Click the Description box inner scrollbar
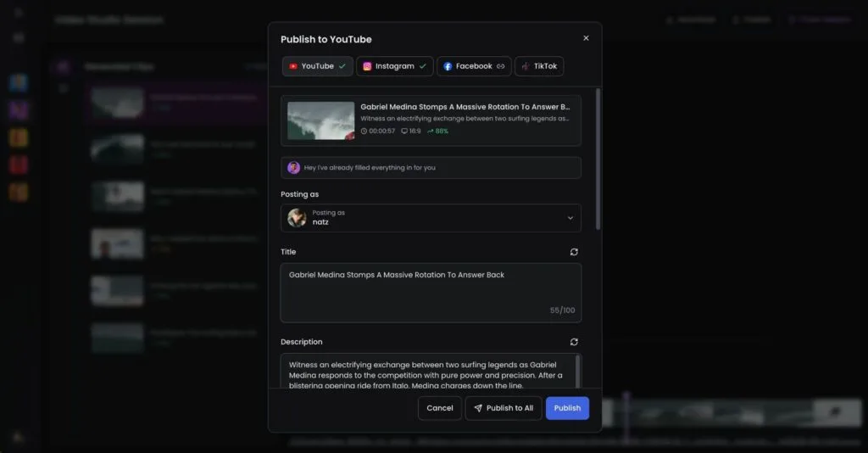This screenshot has width=868, height=453. click(x=578, y=372)
